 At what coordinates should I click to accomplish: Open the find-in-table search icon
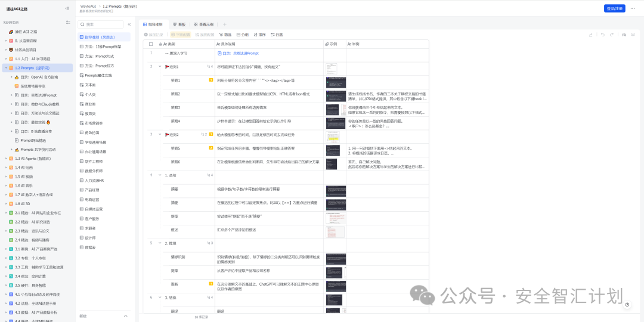(624, 35)
